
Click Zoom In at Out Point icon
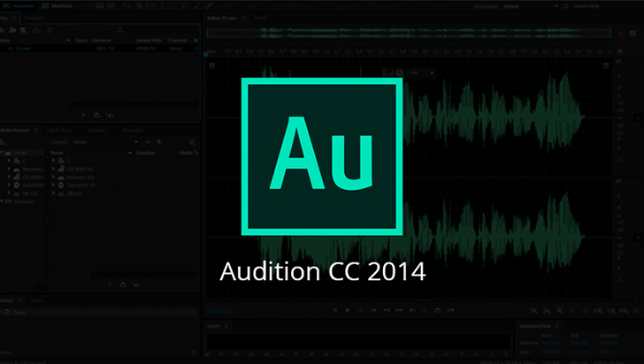pos(611,311)
